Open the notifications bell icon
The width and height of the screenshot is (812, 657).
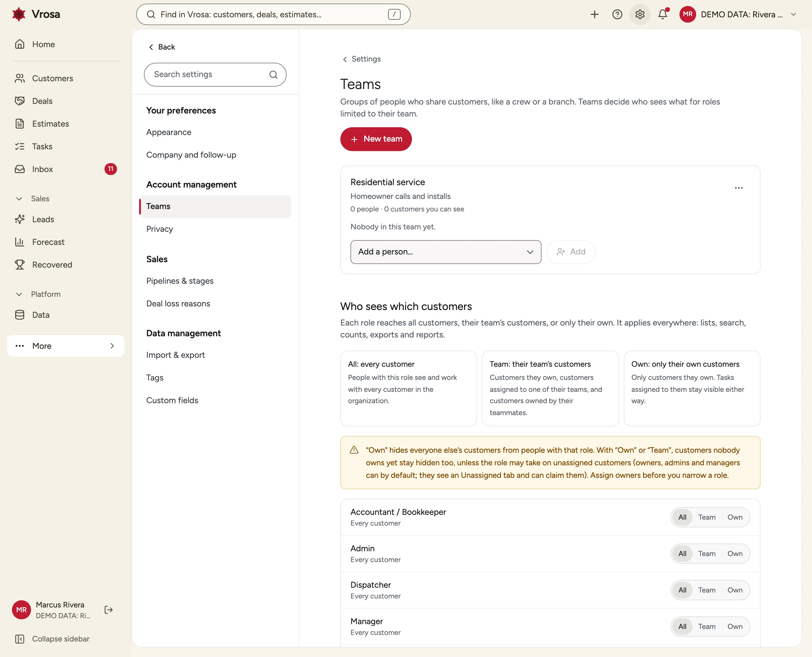[x=662, y=14]
